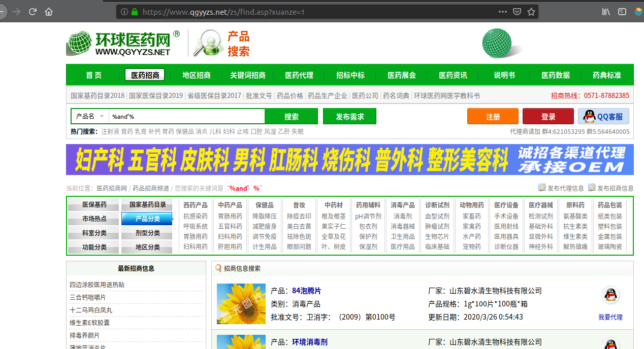Image resolution: width=644 pixels, height=349 pixels.
Task: Click the 84泡腾片 product name link
Action: (306, 291)
